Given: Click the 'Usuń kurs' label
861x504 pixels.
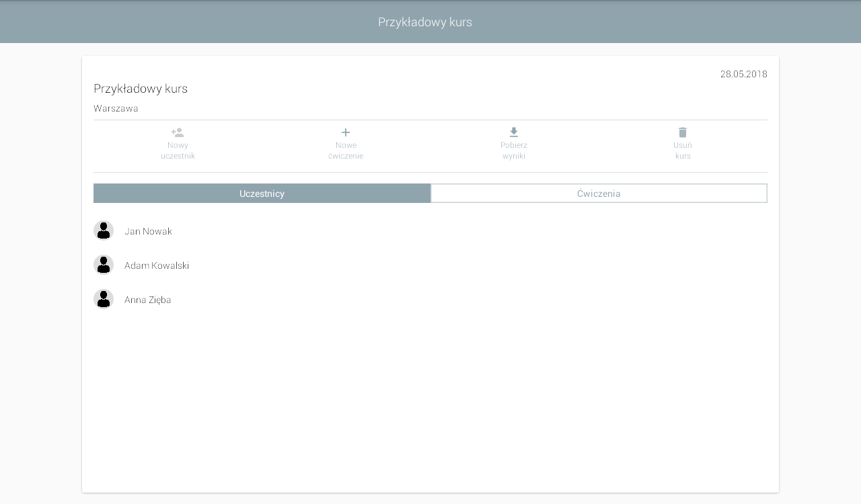Looking at the screenshot, I should pos(683,151).
